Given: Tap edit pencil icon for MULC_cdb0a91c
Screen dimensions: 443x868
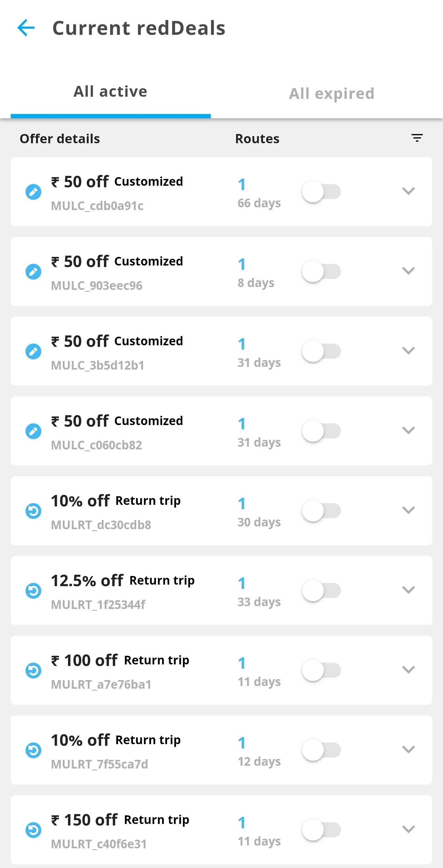Looking at the screenshot, I should click(x=33, y=192).
